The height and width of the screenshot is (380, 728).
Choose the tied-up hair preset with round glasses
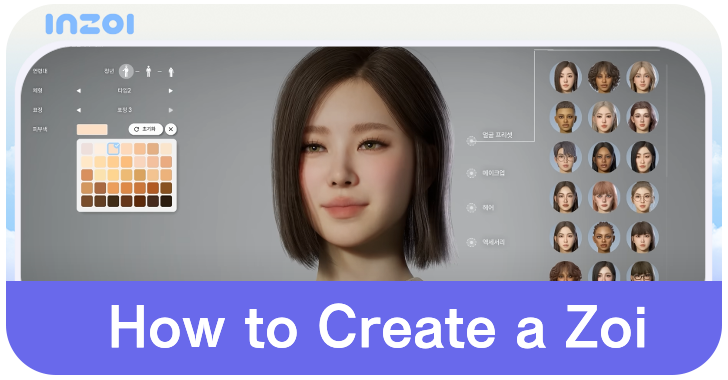pyautogui.click(x=643, y=197)
